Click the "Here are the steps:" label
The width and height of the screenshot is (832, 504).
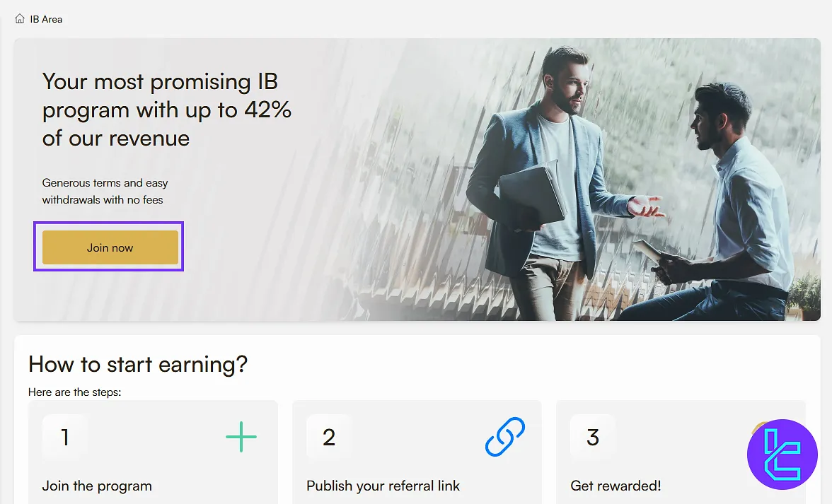[x=74, y=392]
